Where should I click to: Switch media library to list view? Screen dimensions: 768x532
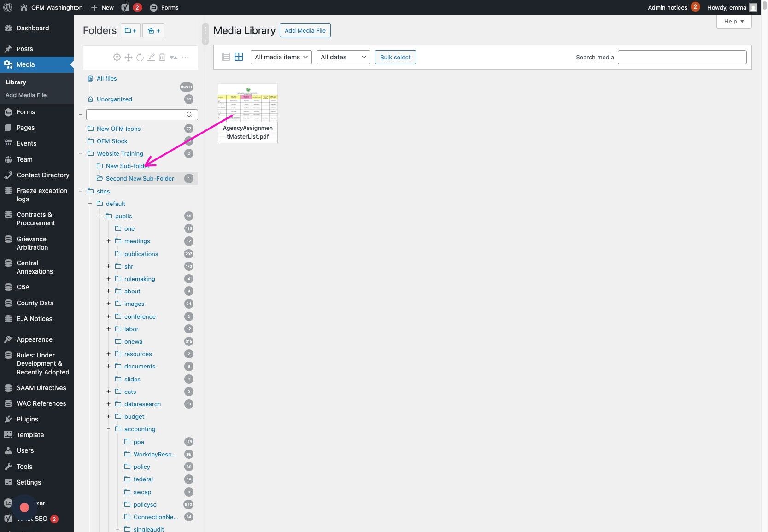(226, 57)
